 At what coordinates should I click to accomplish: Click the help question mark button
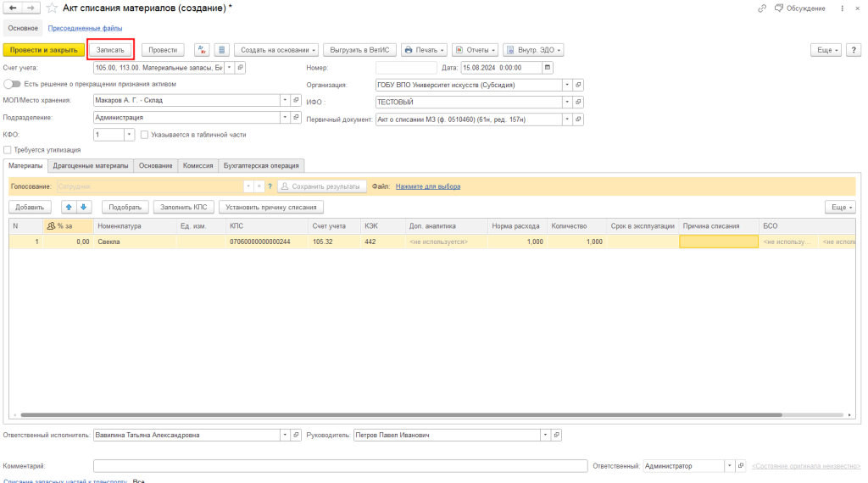tap(270, 186)
